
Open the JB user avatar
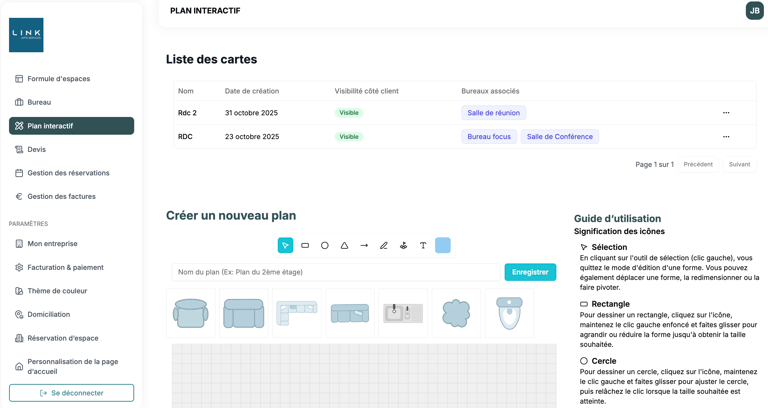click(x=754, y=11)
